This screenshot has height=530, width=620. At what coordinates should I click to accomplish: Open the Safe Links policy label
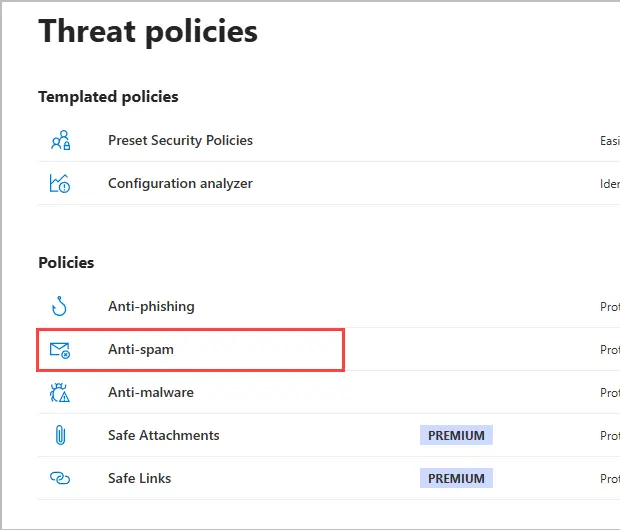tap(139, 479)
